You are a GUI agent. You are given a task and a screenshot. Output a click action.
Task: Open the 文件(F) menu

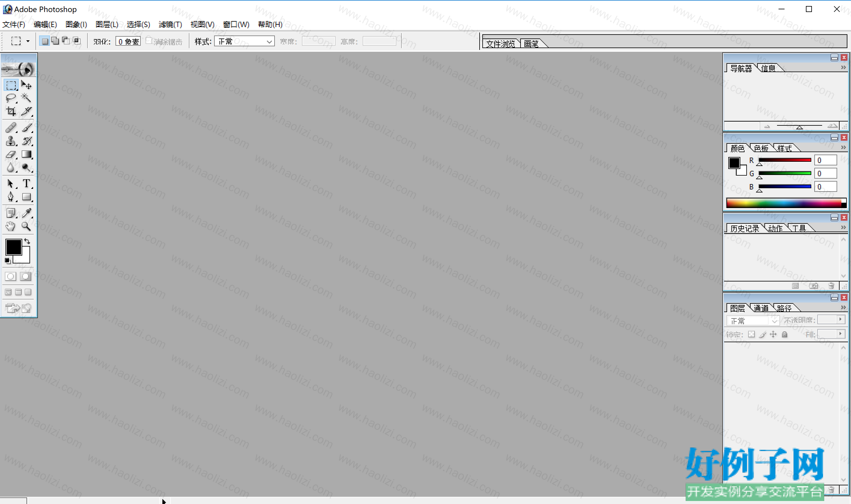pyautogui.click(x=14, y=24)
